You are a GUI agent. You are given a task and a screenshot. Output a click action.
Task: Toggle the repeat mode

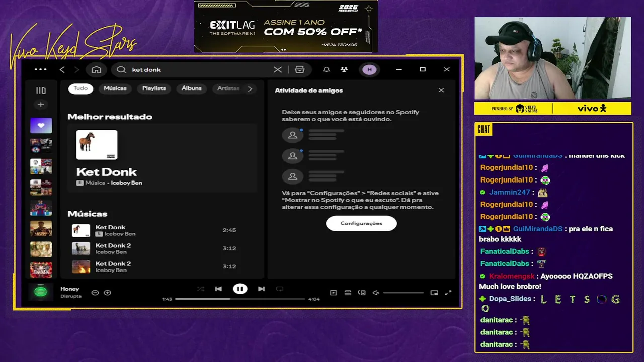click(x=280, y=289)
